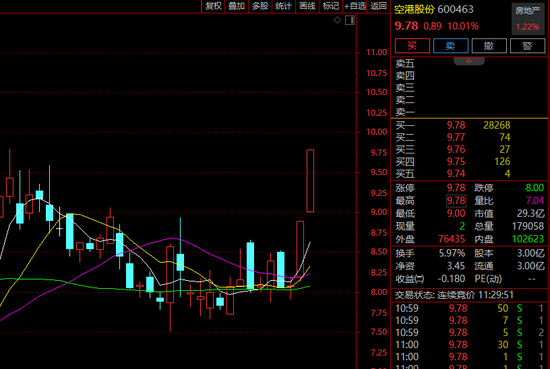Activate the 画线 drawing tool
Screen dimensions: 550x369
pyautogui.click(x=307, y=6)
